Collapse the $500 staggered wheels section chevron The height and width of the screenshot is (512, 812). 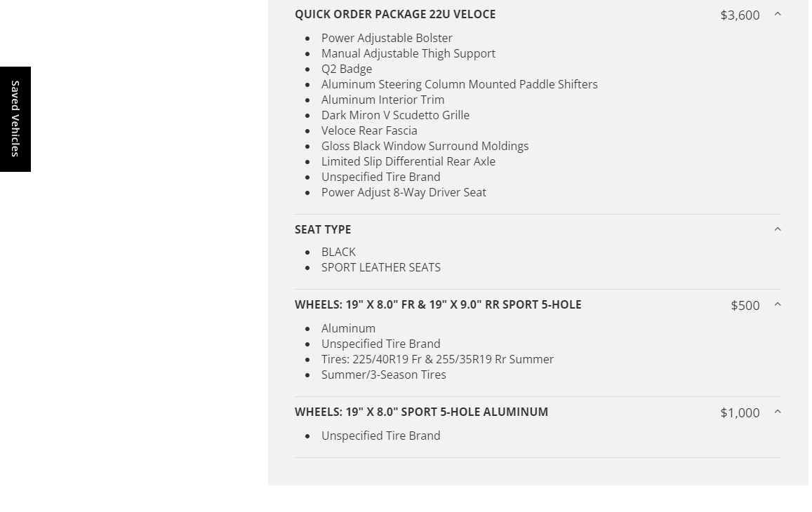point(777,304)
